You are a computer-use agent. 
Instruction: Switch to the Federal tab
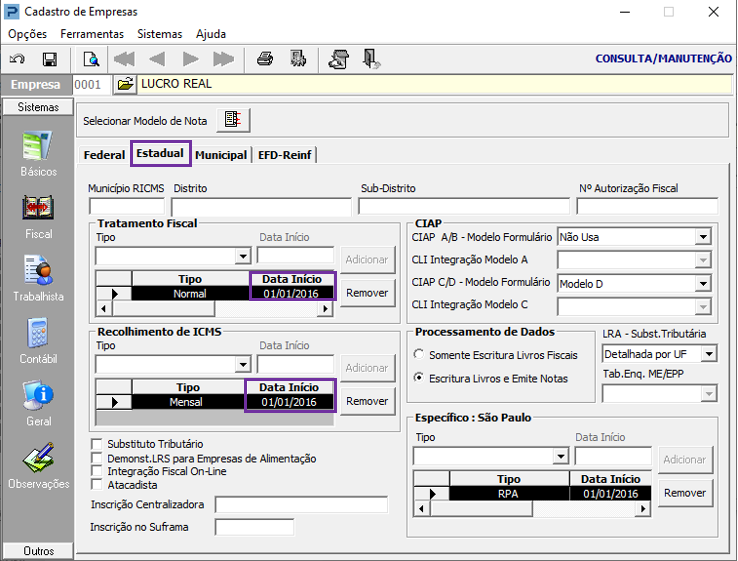(x=104, y=155)
